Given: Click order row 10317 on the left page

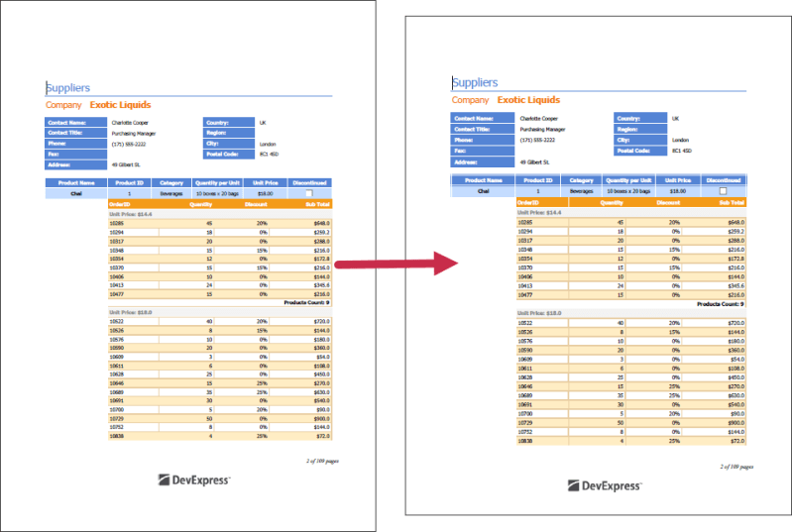Looking at the screenshot, I should 220,242.
